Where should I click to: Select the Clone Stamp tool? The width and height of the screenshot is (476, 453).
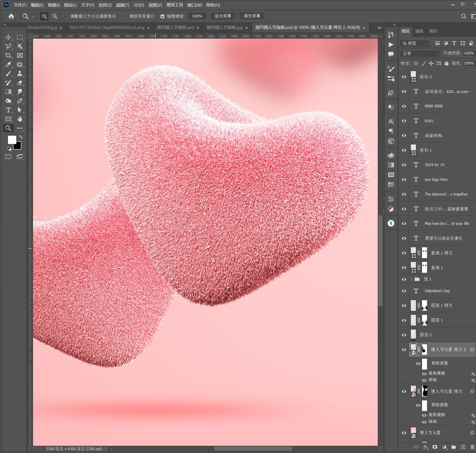coord(20,74)
